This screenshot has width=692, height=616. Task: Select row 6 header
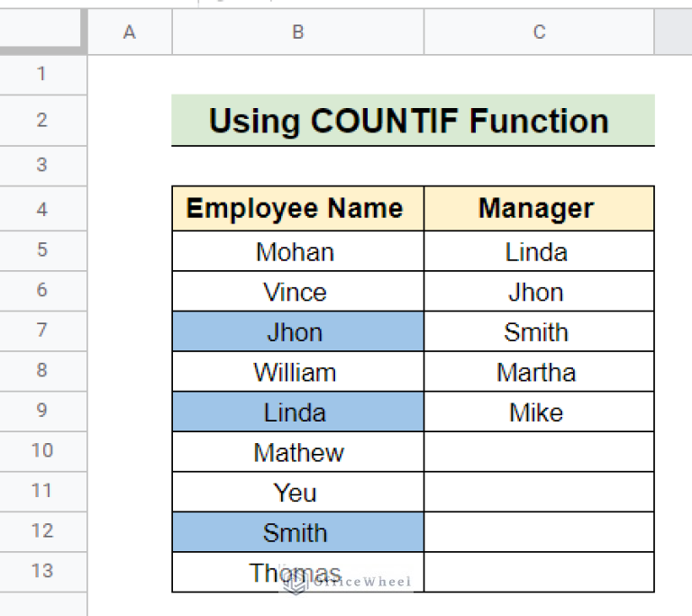click(x=42, y=291)
